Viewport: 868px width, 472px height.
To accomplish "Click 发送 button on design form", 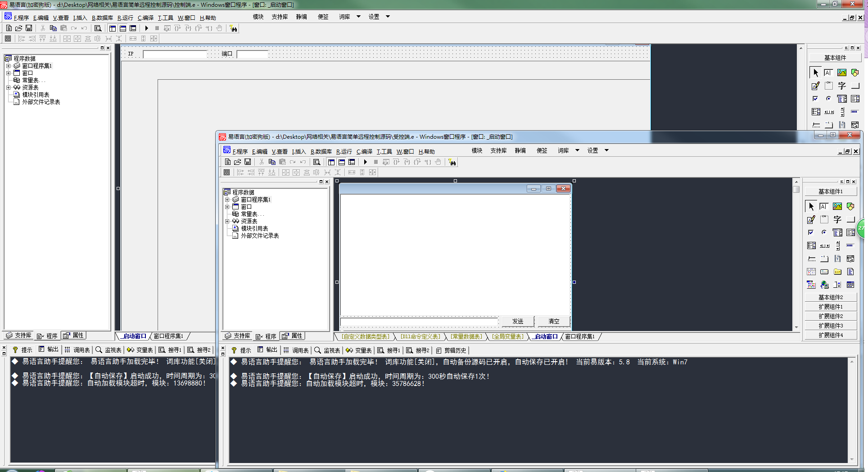I will click(x=518, y=321).
